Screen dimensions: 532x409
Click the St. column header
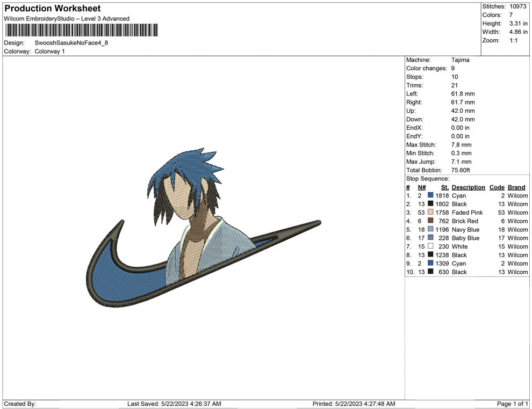(444, 187)
